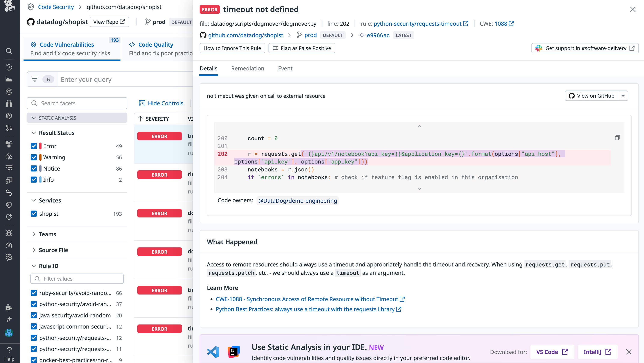Screen dimensions: 644x363
Task: Open the View on GitHub dropdown arrow
Action: click(623, 96)
